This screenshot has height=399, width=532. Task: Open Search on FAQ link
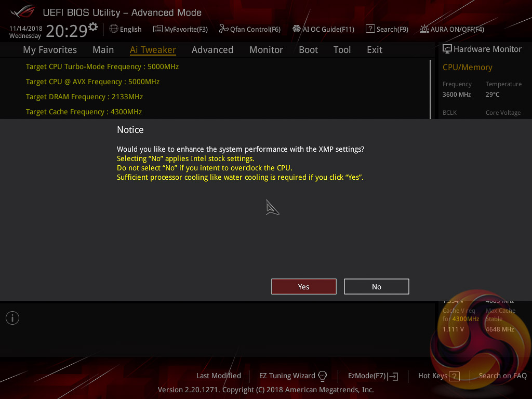coord(502,376)
